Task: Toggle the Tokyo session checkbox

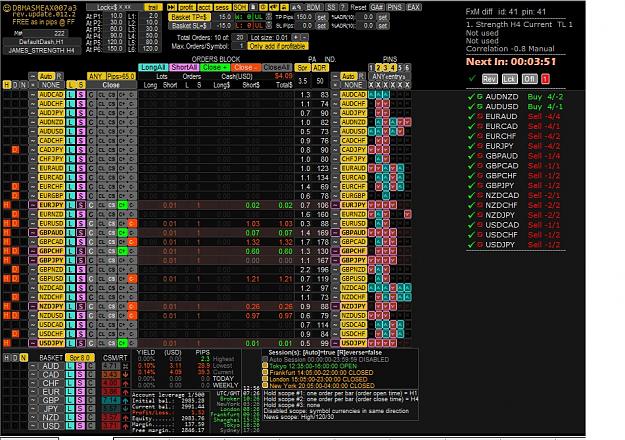Action: 265,366
